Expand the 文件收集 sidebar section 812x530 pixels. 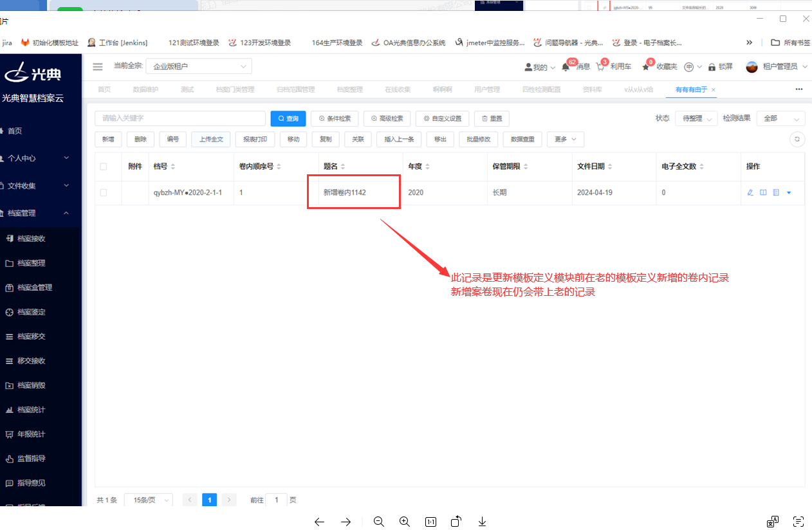pyautogui.click(x=41, y=186)
